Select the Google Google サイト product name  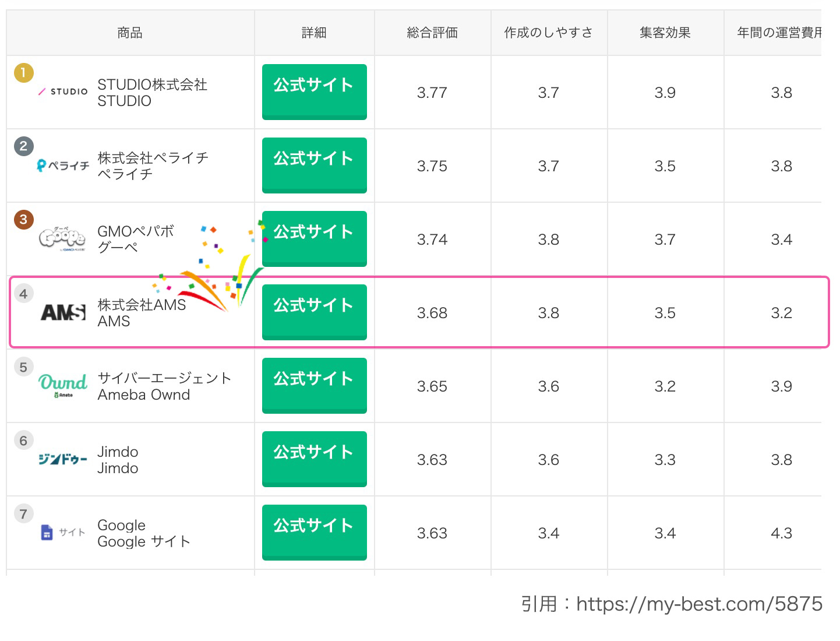tap(144, 533)
